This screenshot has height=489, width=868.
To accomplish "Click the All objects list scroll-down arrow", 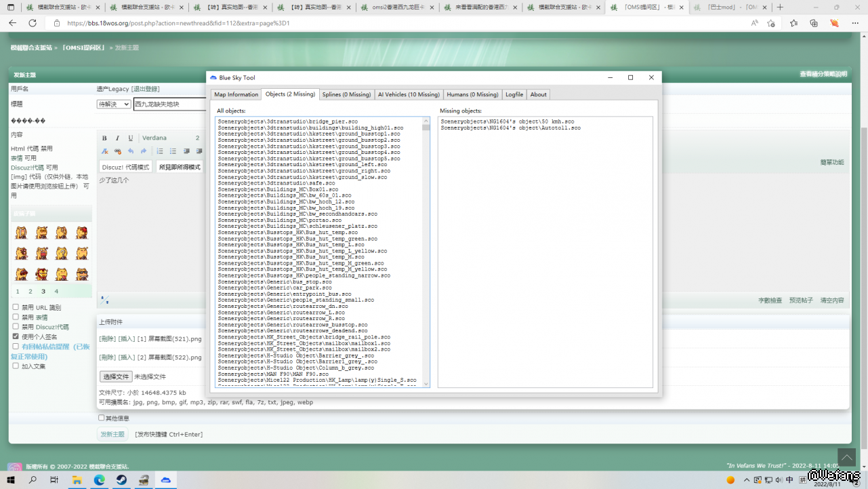I will click(x=426, y=384).
